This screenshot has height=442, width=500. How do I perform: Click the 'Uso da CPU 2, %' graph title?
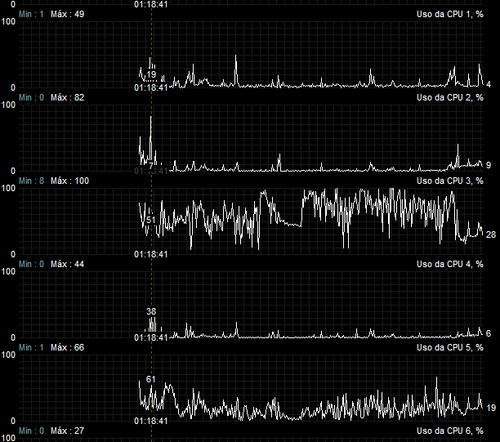(450, 98)
